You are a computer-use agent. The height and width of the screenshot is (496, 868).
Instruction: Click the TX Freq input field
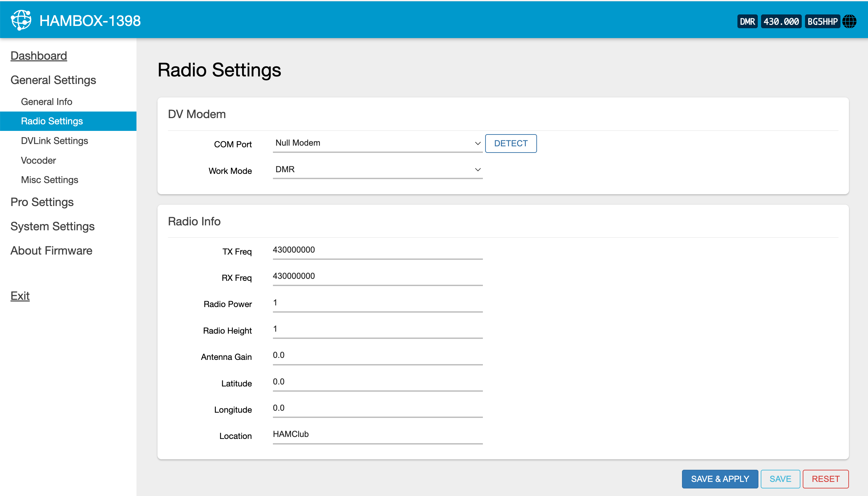pyautogui.click(x=378, y=250)
